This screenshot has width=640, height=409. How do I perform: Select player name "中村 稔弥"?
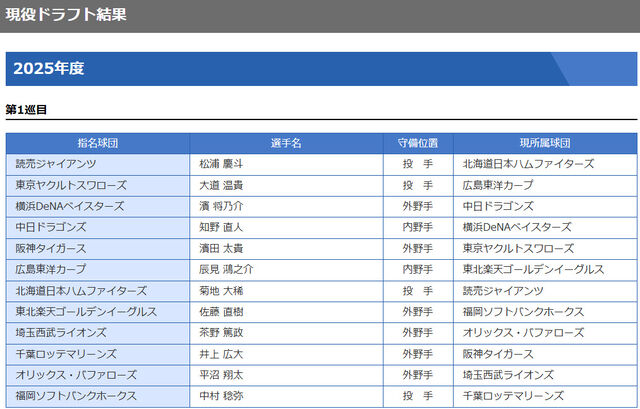pyautogui.click(x=221, y=396)
